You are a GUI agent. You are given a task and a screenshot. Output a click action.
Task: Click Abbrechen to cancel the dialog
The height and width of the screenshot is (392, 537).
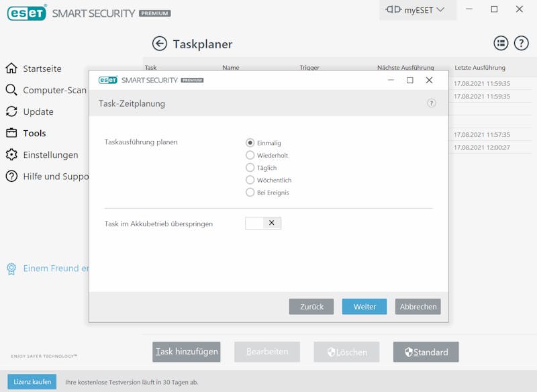pyautogui.click(x=418, y=306)
